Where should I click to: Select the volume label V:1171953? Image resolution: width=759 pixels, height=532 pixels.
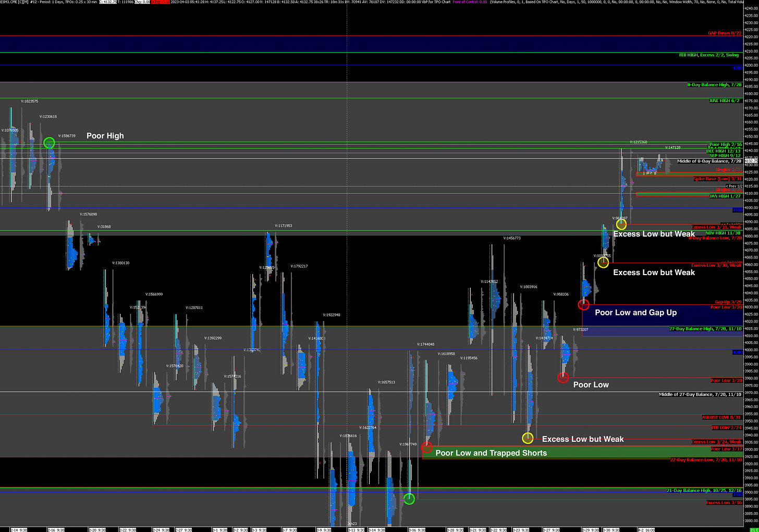(284, 226)
